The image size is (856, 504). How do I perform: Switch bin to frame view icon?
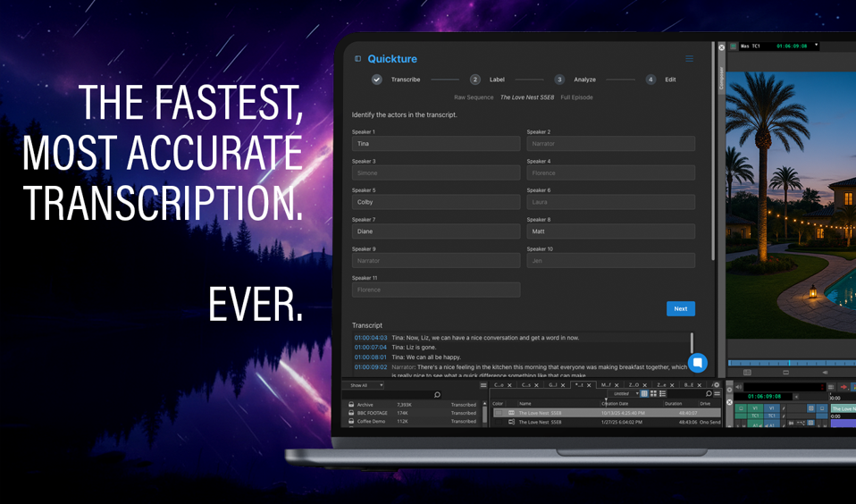pos(653,394)
